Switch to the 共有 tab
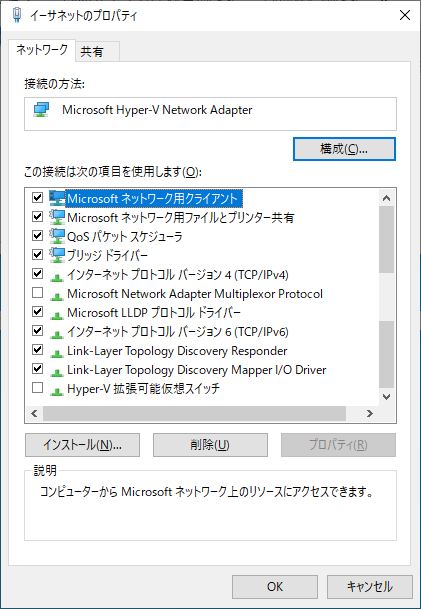Image resolution: width=421 pixels, height=609 pixels. (x=97, y=51)
